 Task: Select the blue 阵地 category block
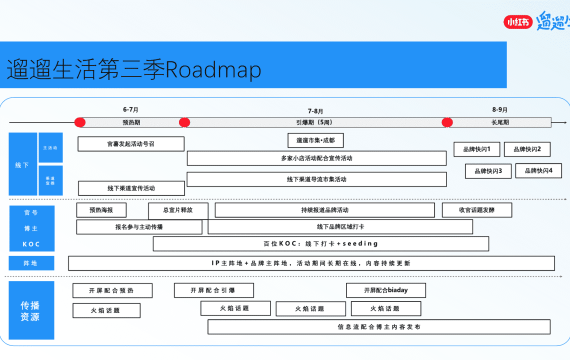point(32,263)
